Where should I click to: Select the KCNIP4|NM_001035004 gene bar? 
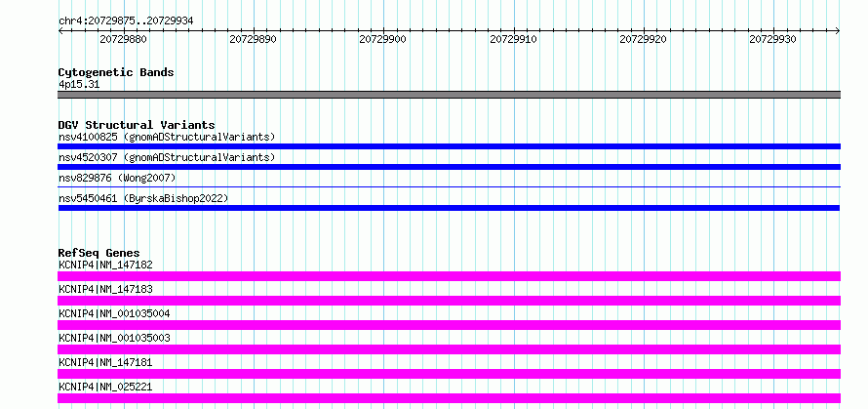coord(449,325)
